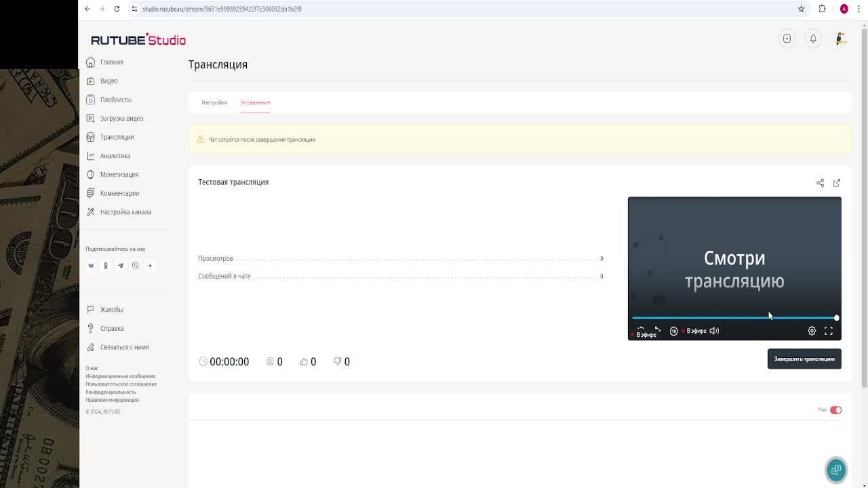
Task: Click the Сообщений в чате statistic row
Action: click(400, 277)
